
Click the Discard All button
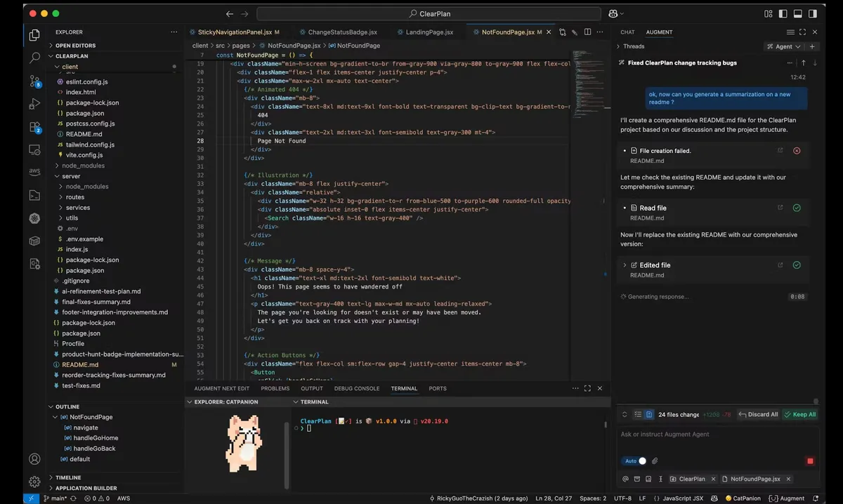[758, 415]
